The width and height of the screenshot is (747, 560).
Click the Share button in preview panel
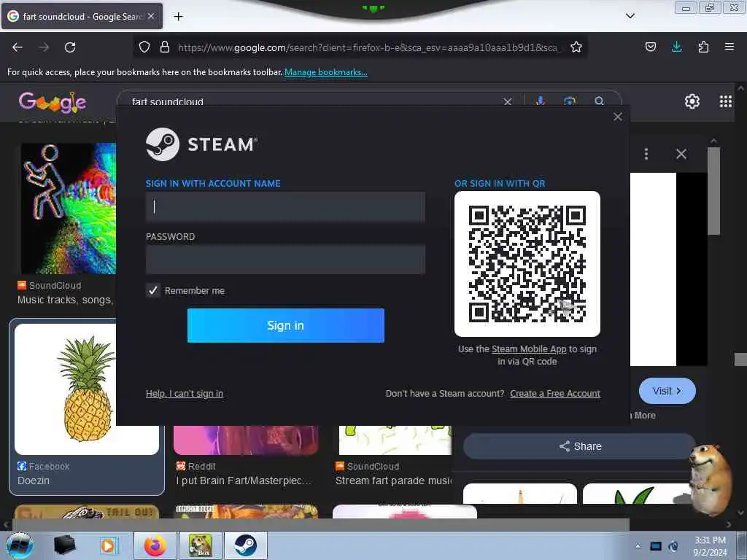tap(580, 446)
